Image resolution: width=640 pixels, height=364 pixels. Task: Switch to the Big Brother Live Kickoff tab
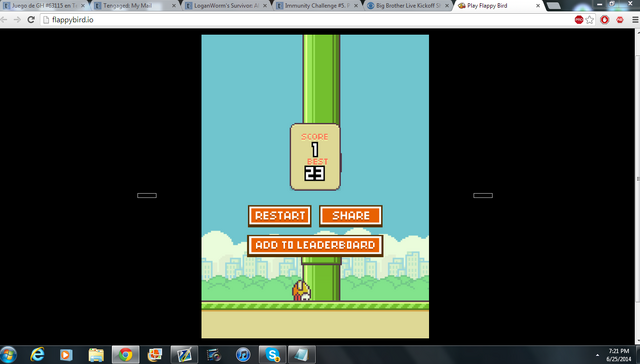click(408, 6)
